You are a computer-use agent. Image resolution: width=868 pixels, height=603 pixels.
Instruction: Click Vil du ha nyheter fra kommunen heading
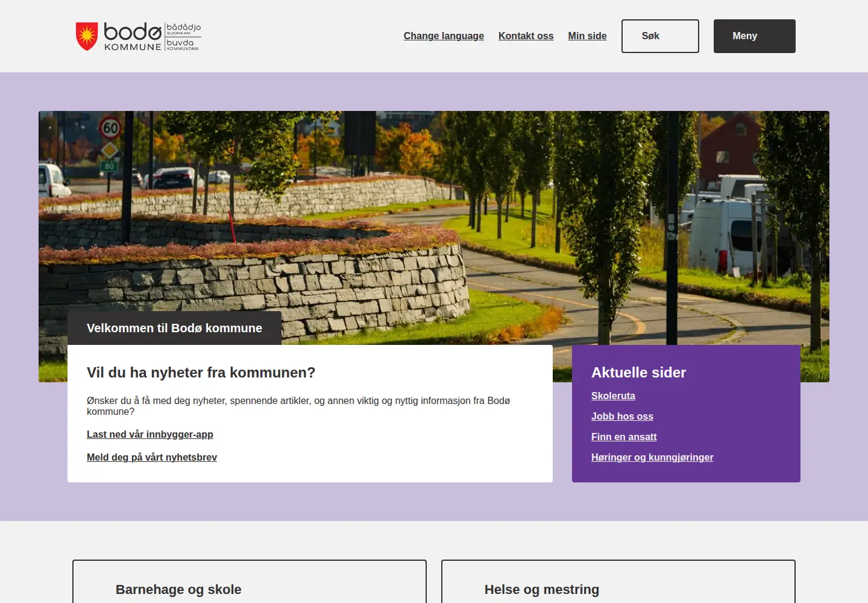tap(201, 373)
